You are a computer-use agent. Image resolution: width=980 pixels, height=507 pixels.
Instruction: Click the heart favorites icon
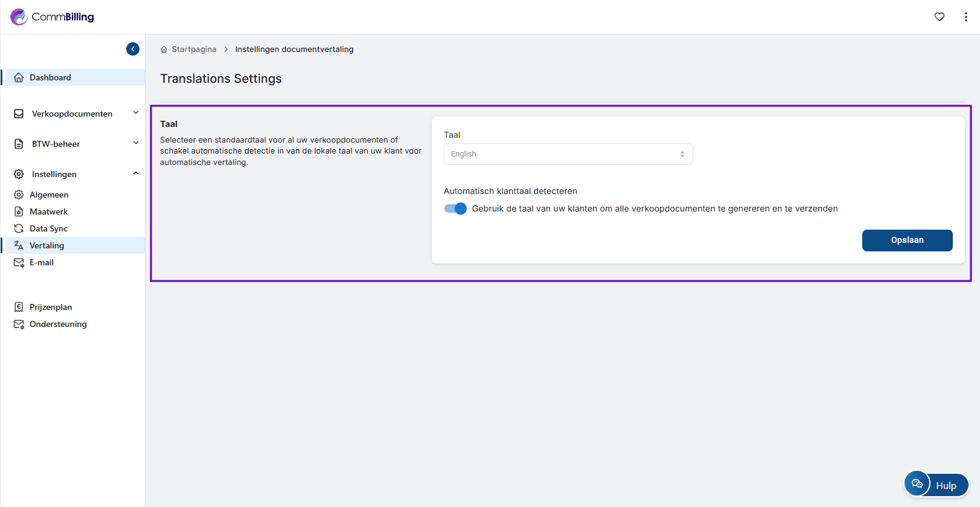[x=939, y=17]
